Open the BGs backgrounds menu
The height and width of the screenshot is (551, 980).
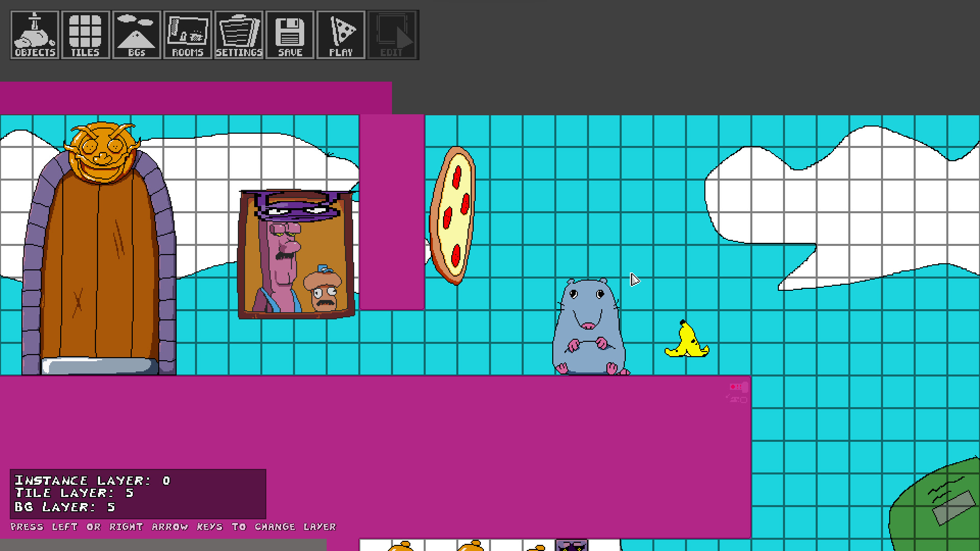(x=137, y=35)
